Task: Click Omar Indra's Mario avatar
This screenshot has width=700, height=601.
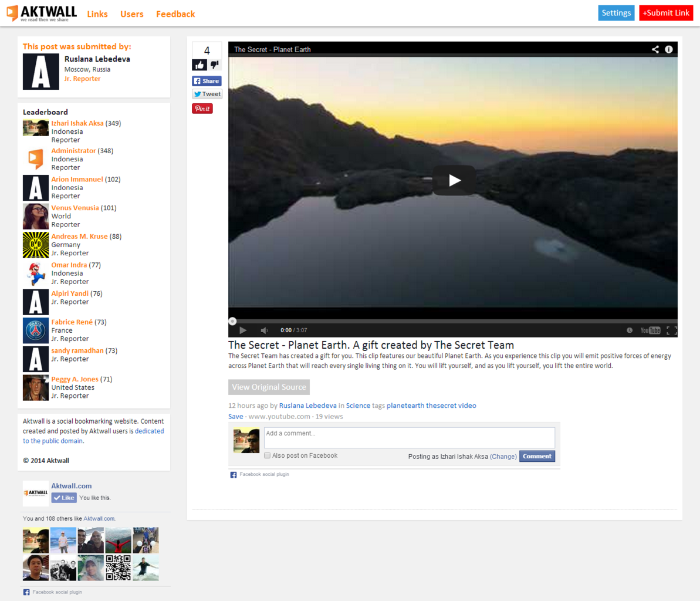Action: click(x=36, y=274)
